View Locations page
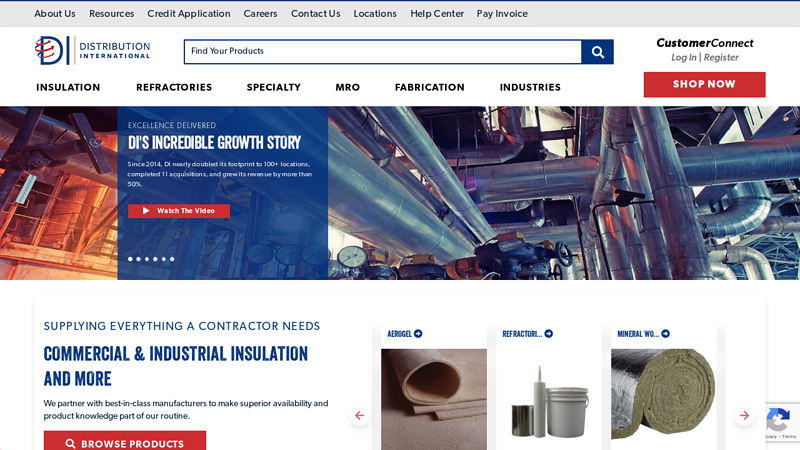 pos(375,14)
